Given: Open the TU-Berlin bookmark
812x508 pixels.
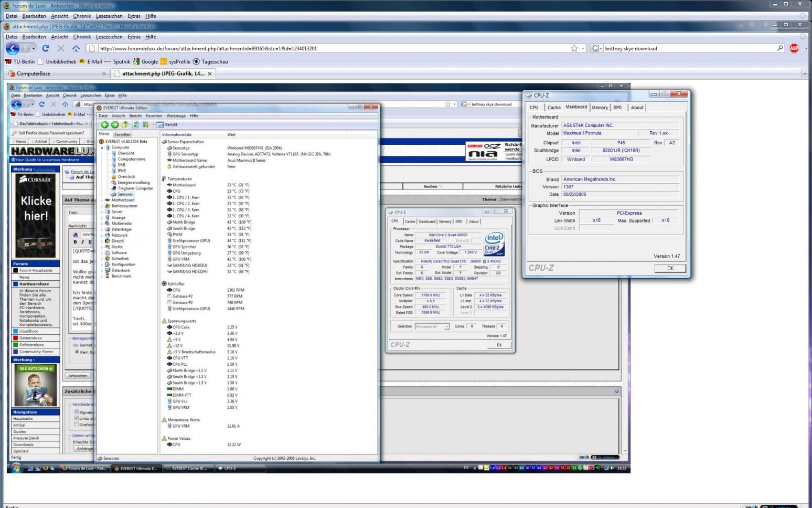Looking at the screenshot, I should coord(20,61).
